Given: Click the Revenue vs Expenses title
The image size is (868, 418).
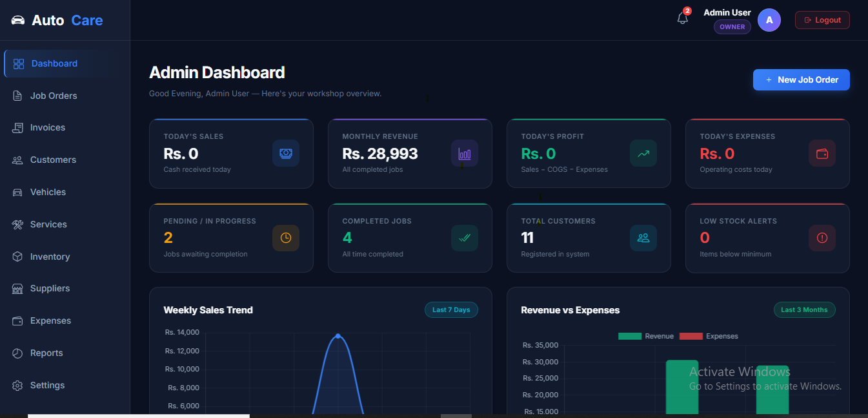Looking at the screenshot, I should [x=570, y=310].
